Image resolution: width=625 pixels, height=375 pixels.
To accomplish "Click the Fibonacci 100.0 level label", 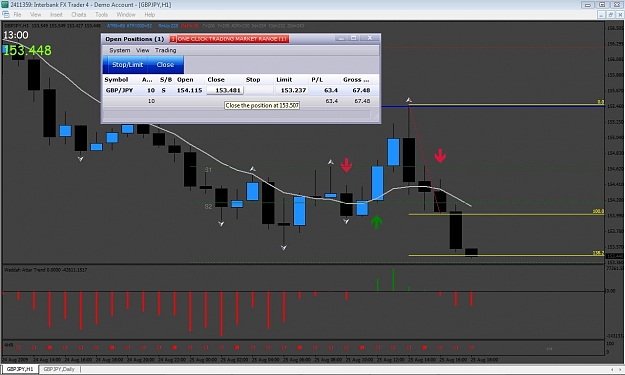I will coord(598,211).
